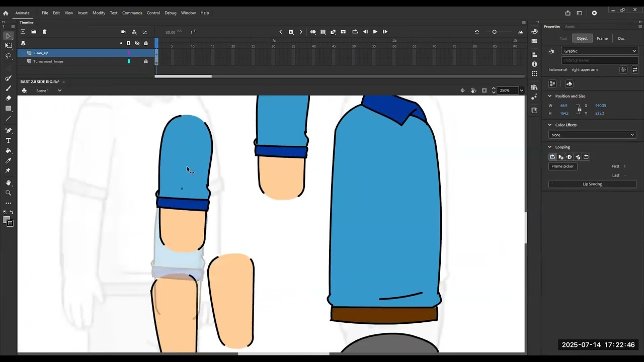644x362 pixels.
Task: Open the Commands menu
Action: pos(132,13)
